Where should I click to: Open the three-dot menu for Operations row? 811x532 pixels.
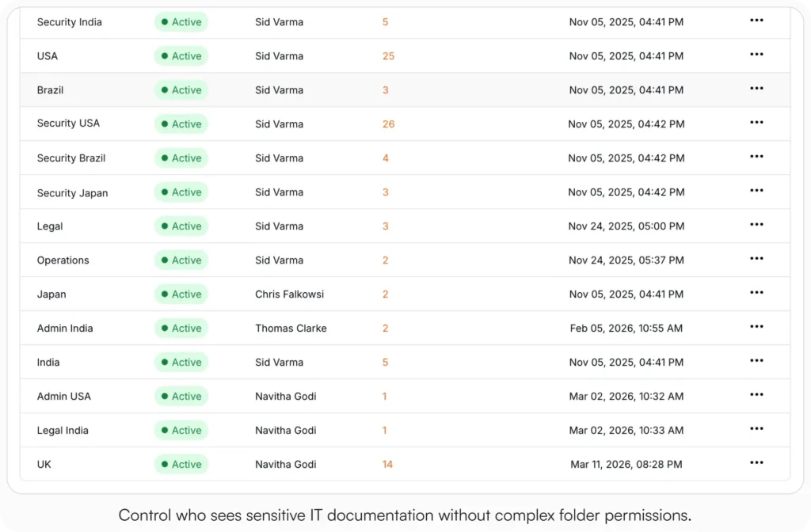[756, 259]
